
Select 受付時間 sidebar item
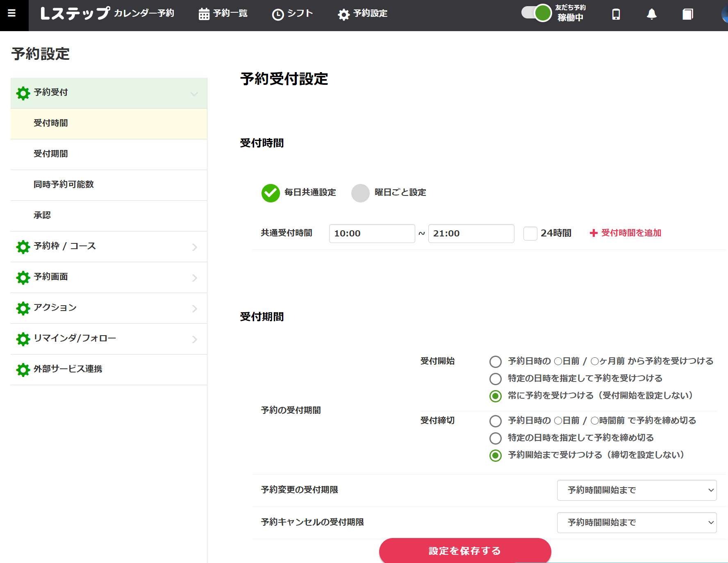109,124
